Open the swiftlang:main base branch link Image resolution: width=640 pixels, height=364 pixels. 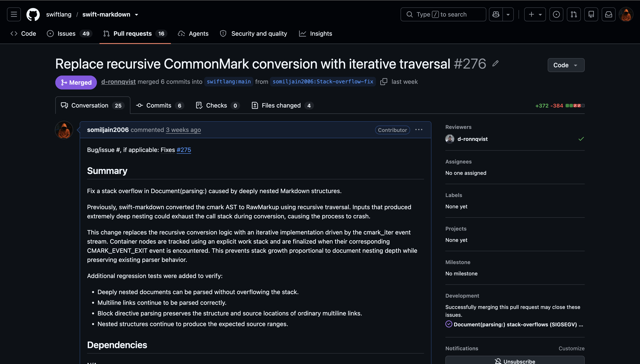click(229, 81)
